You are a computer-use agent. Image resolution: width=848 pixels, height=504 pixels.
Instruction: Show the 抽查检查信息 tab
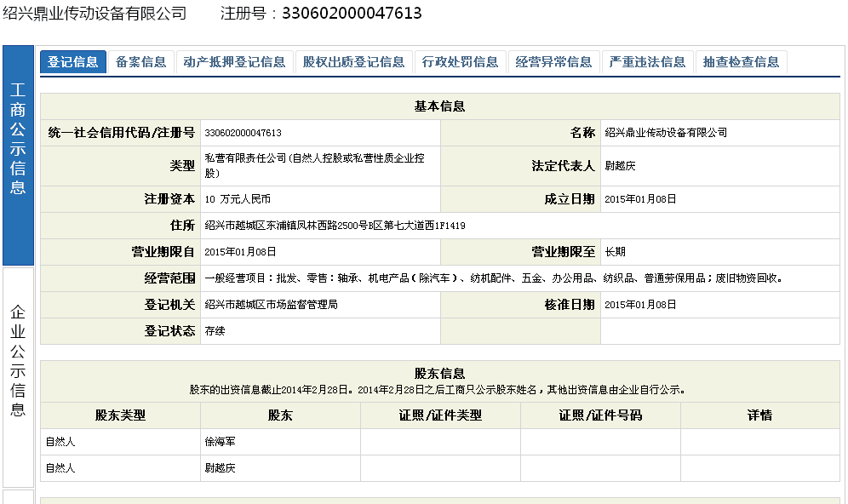pos(742,62)
